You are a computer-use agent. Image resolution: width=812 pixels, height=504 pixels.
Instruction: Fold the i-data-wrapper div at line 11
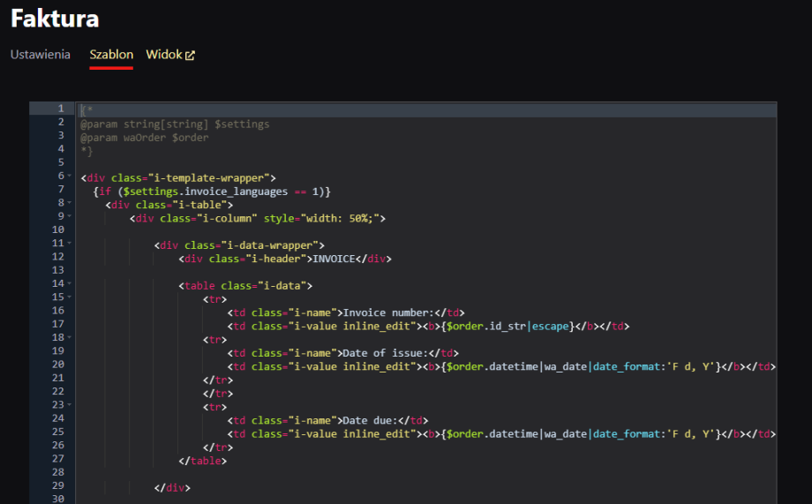(x=69, y=243)
